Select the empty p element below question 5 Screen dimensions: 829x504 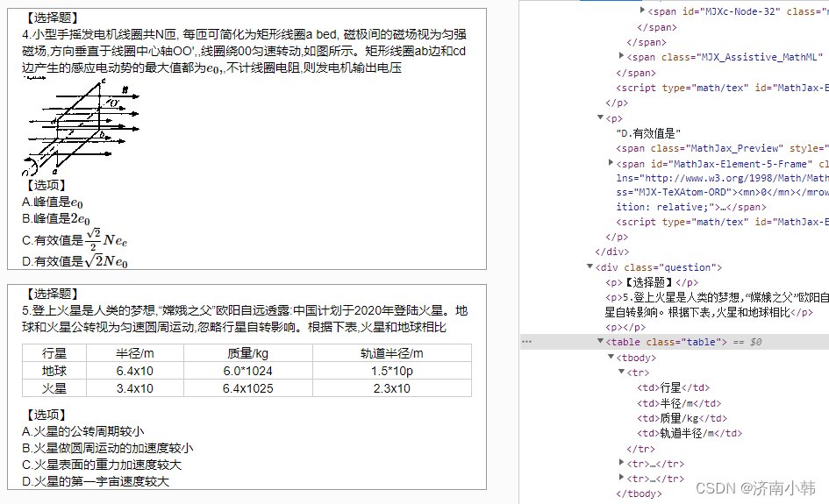625,328
